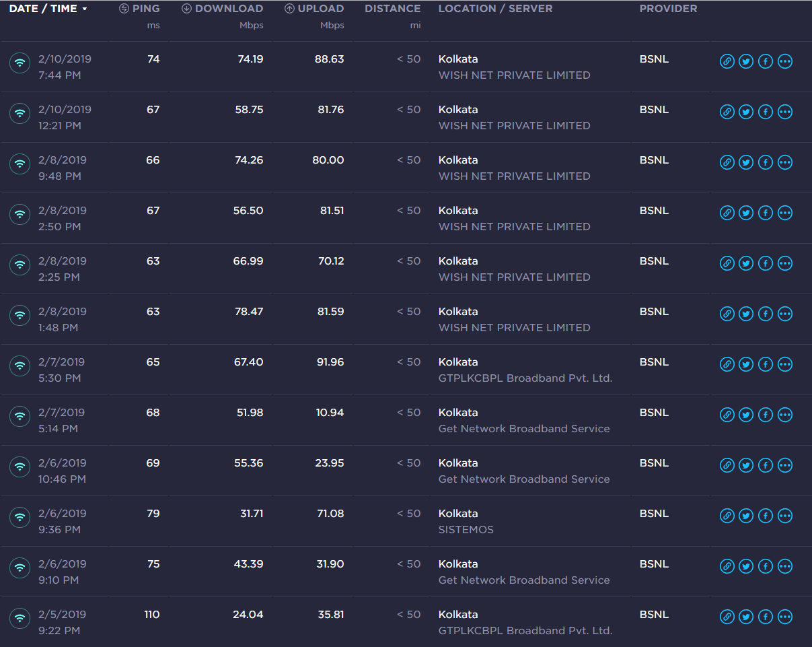
Task: Copy link for 2/8/2019 2:25 PM result
Action: click(x=727, y=263)
